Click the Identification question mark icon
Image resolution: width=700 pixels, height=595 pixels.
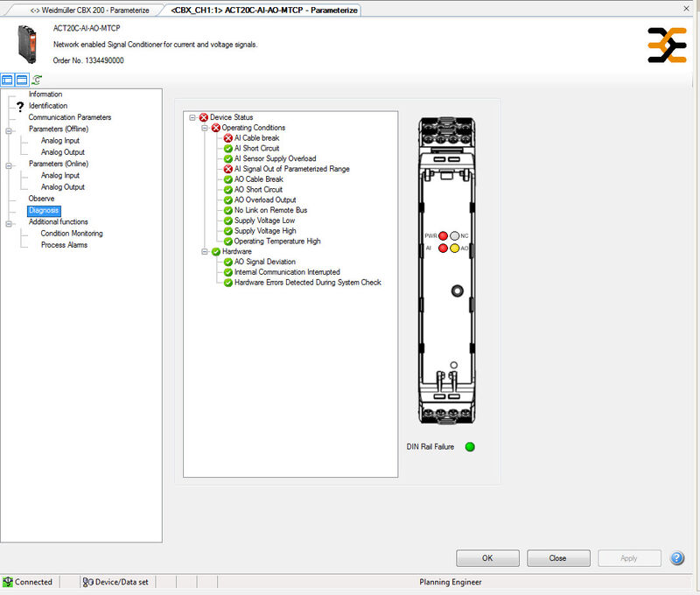click(x=19, y=106)
